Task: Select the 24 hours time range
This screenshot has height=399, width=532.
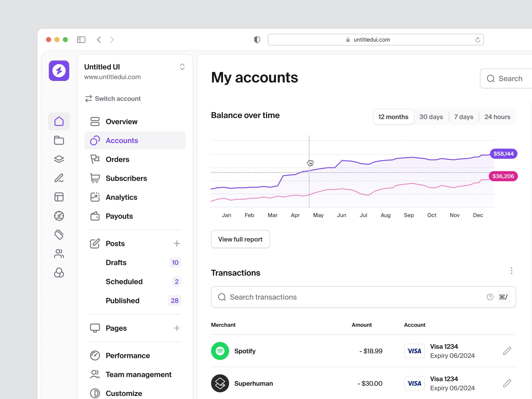Action: 497,117
